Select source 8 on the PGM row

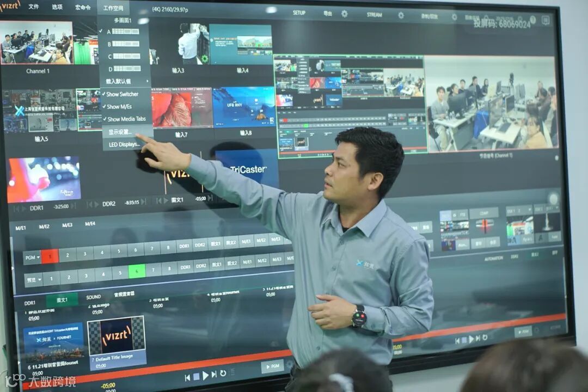coord(168,247)
